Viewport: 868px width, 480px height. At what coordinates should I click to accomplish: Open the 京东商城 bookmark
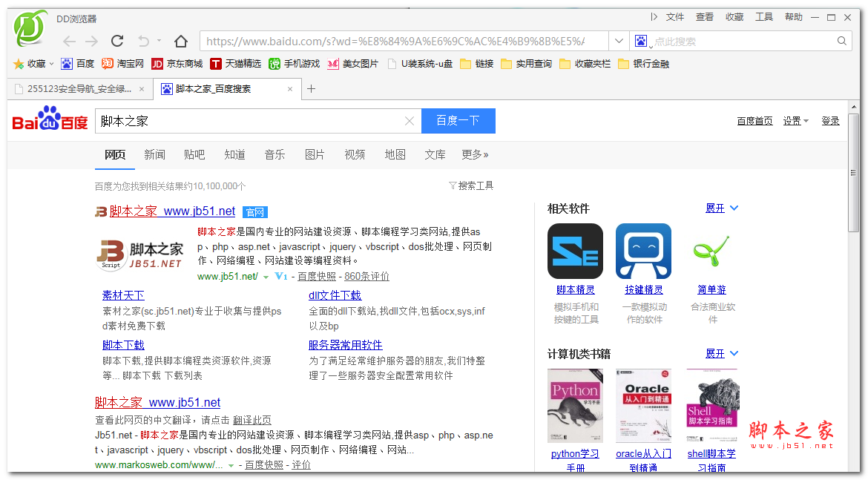pos(177,64)
